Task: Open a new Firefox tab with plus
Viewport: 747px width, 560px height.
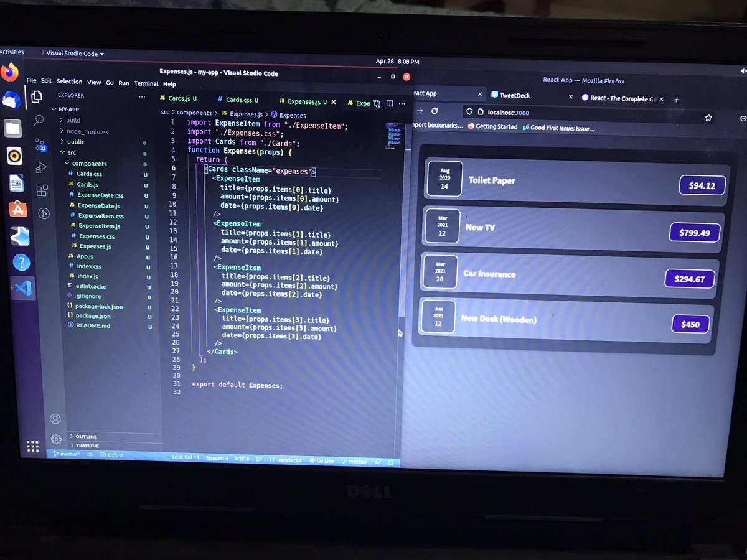Action: coord(677,100)
